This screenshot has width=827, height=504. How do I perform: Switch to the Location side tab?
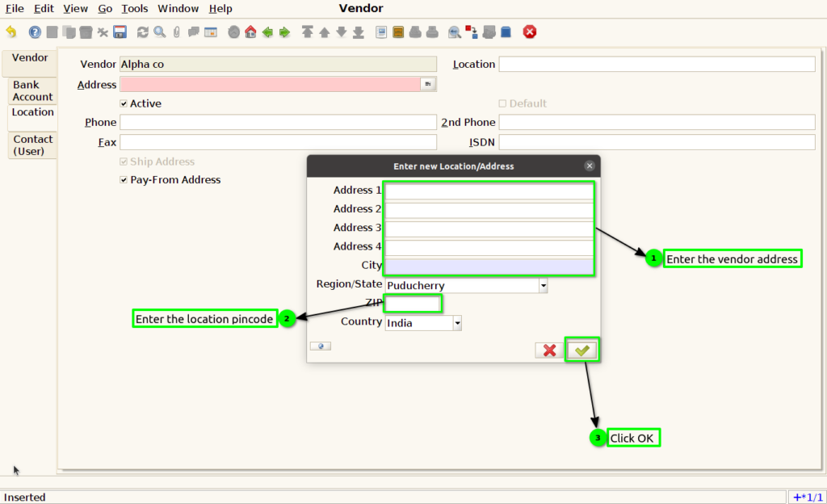pyautogui.click(x=32, y=118)
